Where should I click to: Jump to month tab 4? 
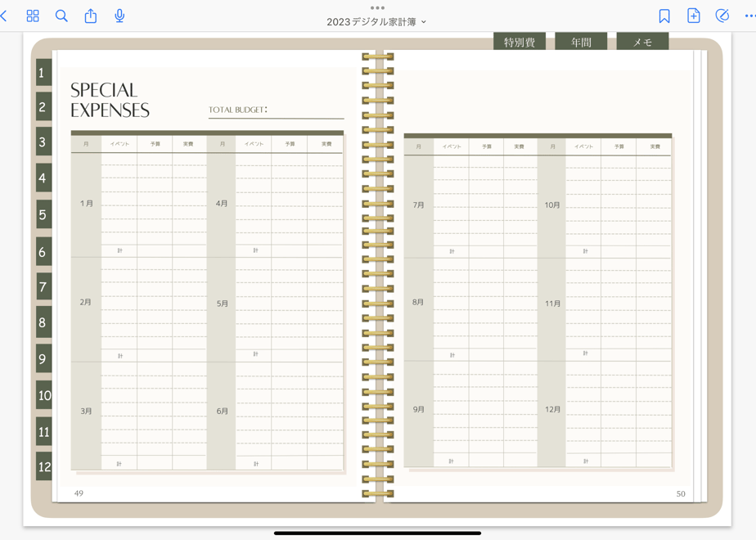coord(43,178)
